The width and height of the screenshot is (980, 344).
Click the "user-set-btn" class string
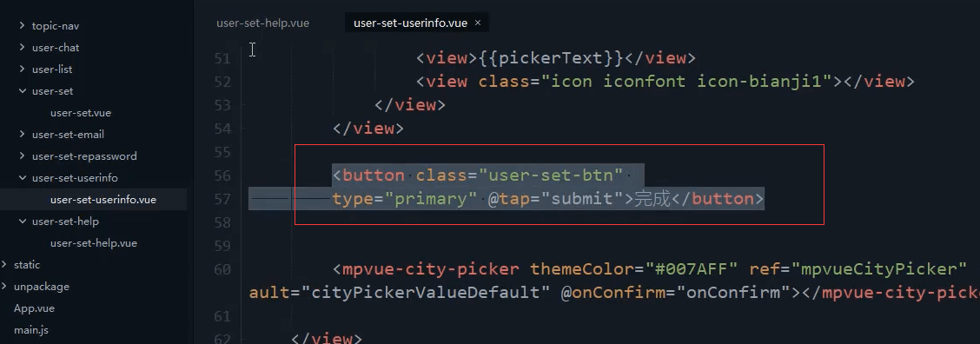tap(551, 175)
